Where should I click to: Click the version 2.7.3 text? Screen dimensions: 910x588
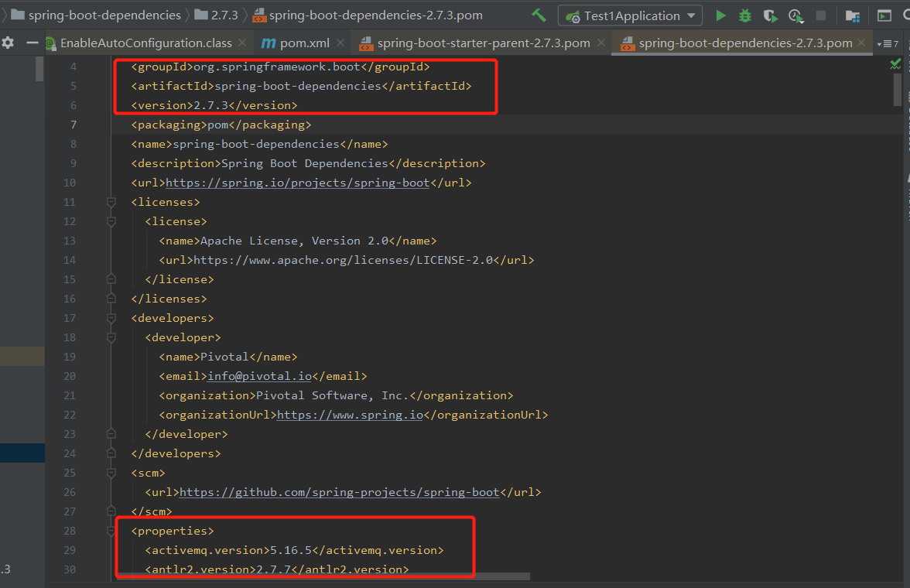coord(214,105)
